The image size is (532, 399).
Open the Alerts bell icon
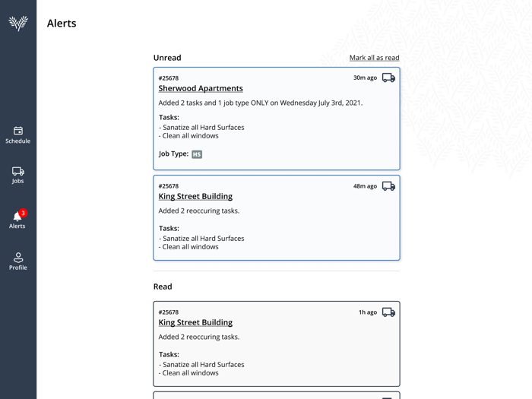tap(17, 217)
